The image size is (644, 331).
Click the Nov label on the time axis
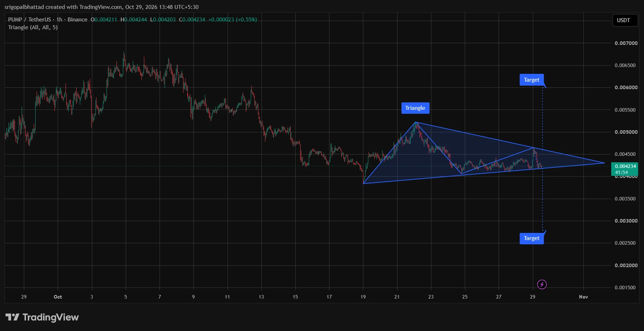[x=583, y=297]
